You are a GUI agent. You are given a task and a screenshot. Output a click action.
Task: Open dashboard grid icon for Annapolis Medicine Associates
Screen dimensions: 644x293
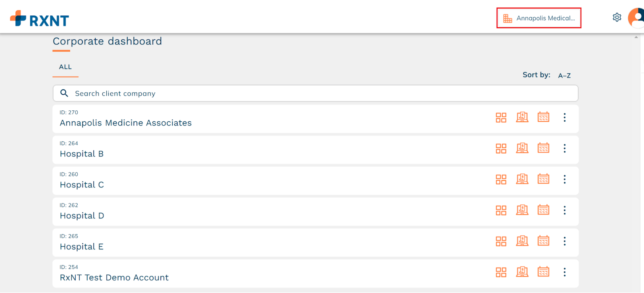[x=501, y=118]
